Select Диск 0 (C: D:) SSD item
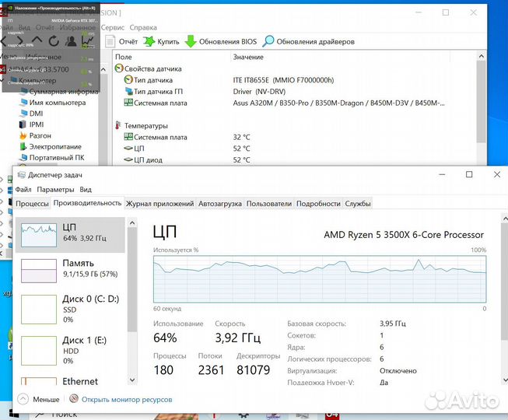Screen dimensions: 508x420 point(70,309)
